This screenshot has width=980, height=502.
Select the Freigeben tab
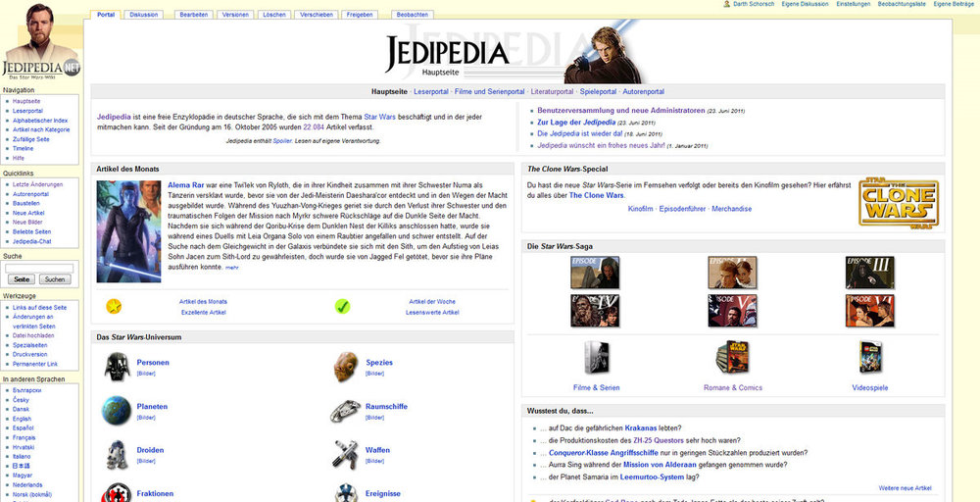[360, 15]
